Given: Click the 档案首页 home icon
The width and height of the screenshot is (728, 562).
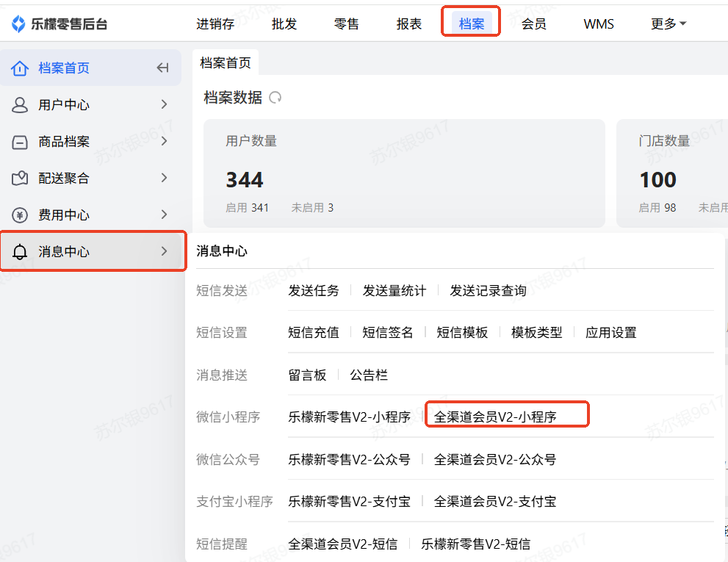Looking at the screenshot, I should pos(20,68).
